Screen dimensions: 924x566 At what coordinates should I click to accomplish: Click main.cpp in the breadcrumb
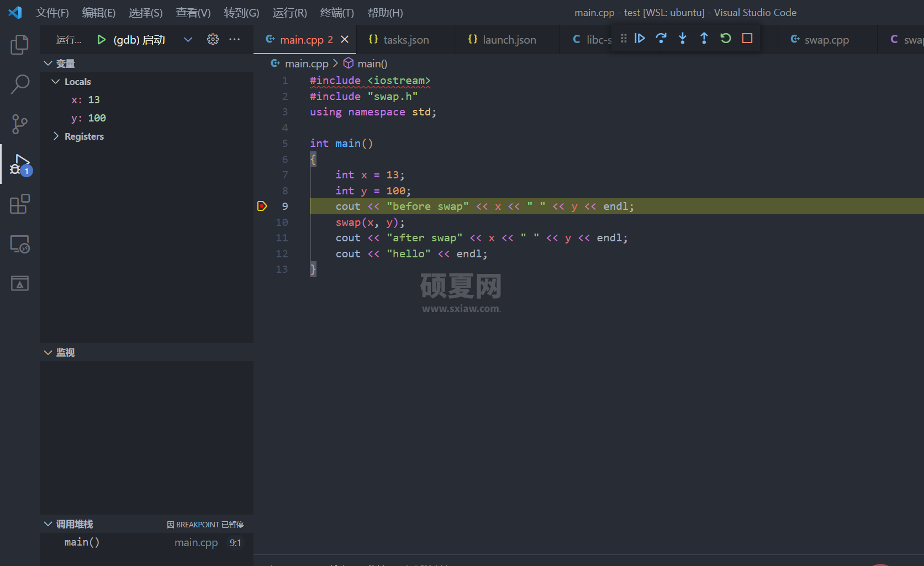(307, 64)
